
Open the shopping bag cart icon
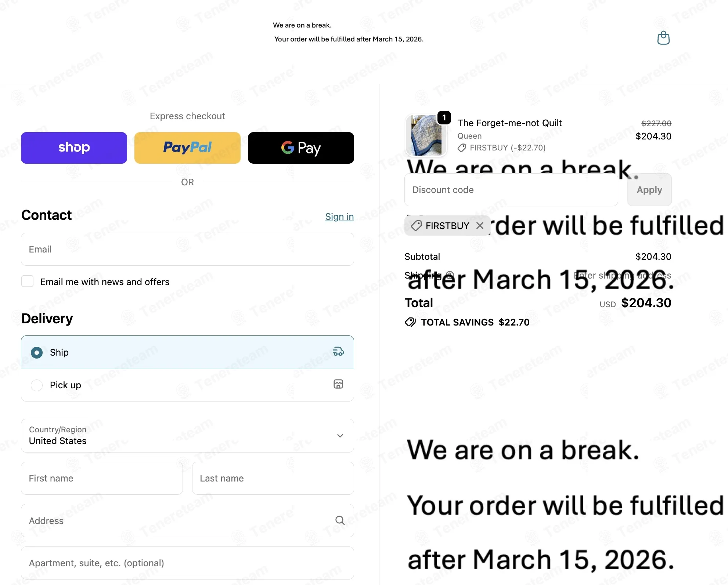pos(663,38)
